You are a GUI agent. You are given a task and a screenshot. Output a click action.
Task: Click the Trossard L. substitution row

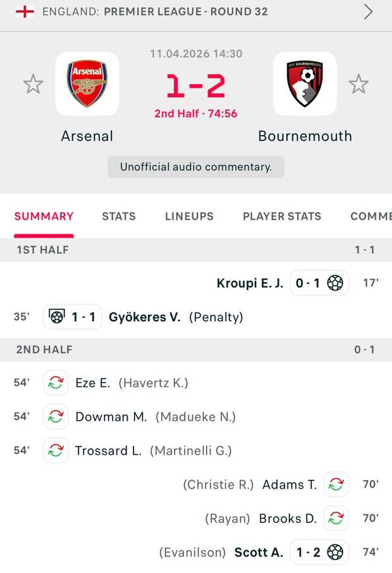click(x=152, y=451)
